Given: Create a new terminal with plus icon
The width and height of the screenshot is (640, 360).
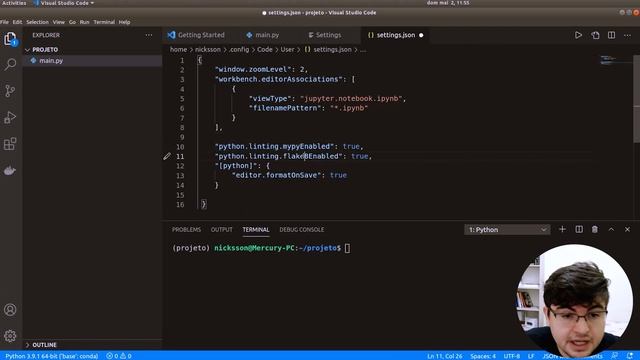Looking at the screenshot, I should point(562,229).
